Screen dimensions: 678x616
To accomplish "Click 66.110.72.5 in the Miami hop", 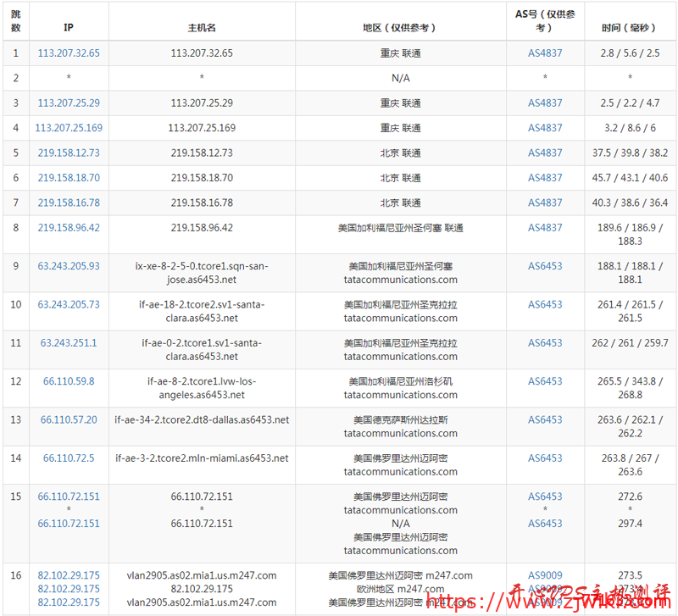I will coord(68,458).
